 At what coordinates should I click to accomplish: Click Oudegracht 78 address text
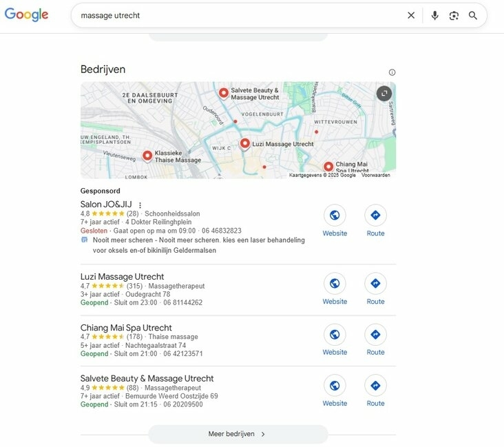148,294
